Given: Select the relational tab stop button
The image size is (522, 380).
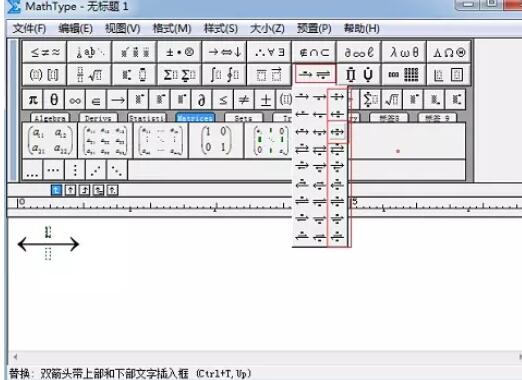Looking at the screenshot, I should coord(98,190).
